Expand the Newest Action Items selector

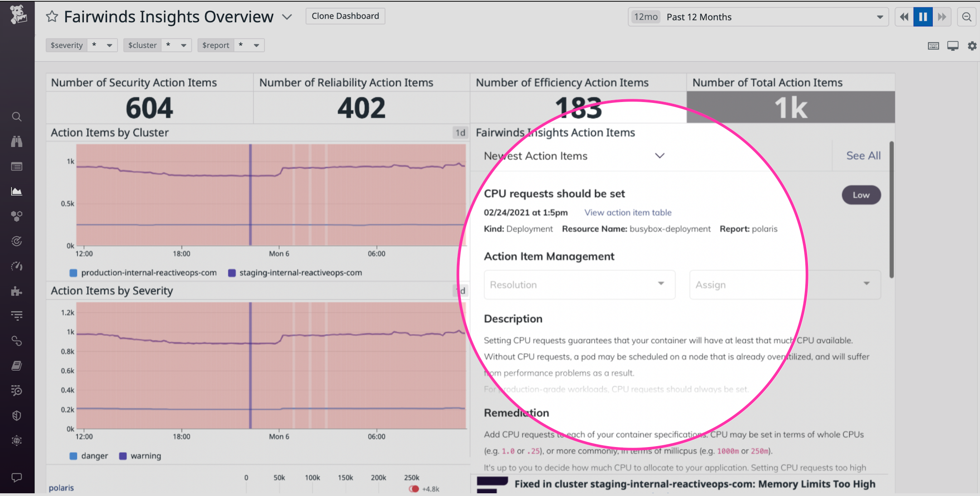(660, 156)
